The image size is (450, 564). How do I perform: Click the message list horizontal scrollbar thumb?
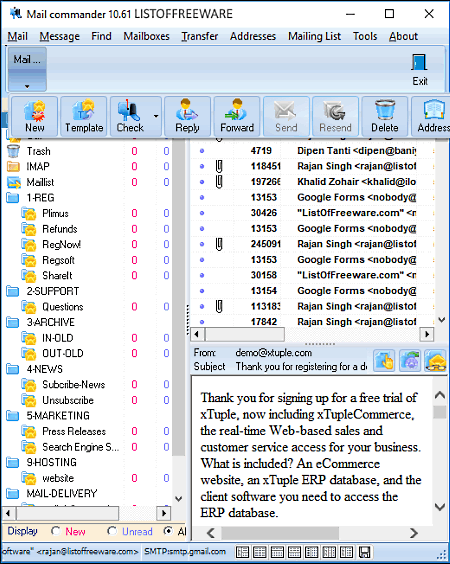pyautogui.click(x=245, y=334)
